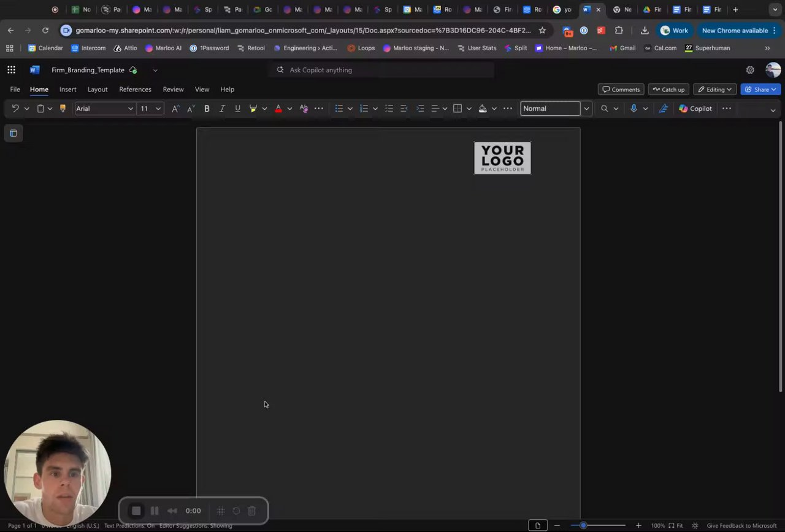Apply red font color

pos(278,108)
